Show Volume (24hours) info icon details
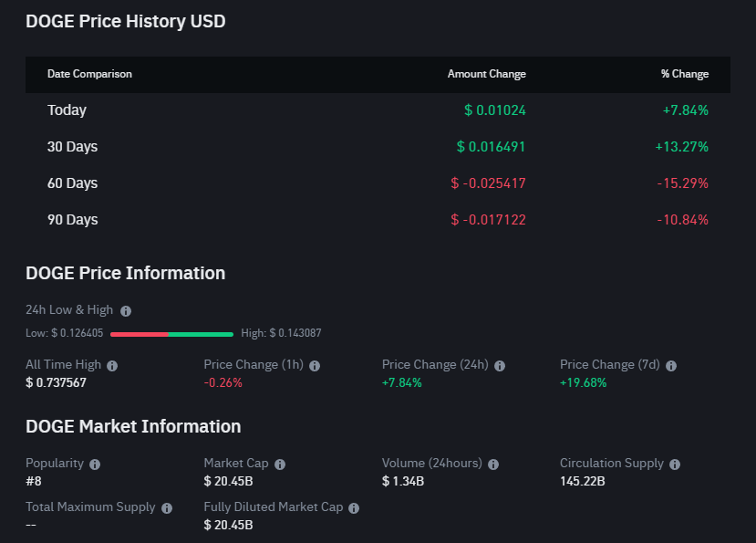The image size is (756, 543). 493,465
